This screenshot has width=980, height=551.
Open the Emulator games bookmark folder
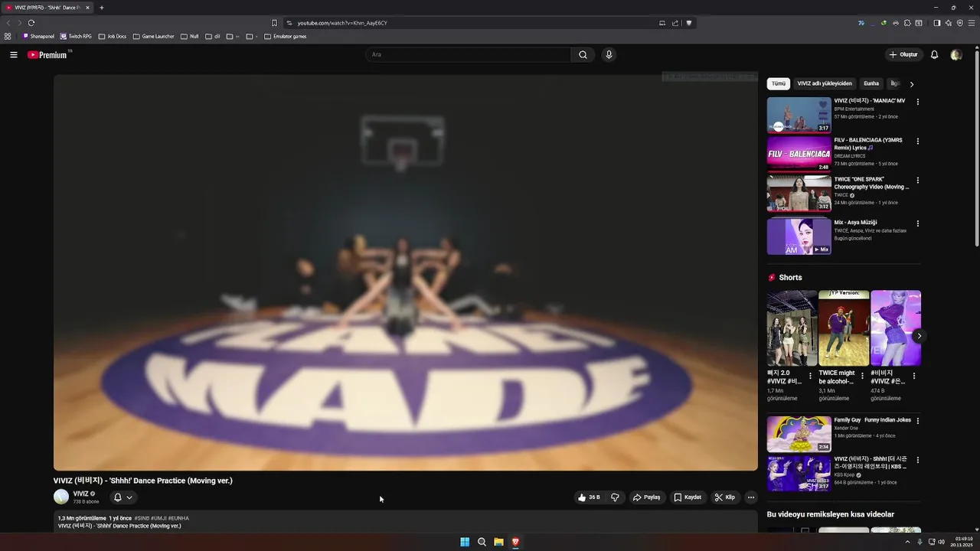pos(286,36)
